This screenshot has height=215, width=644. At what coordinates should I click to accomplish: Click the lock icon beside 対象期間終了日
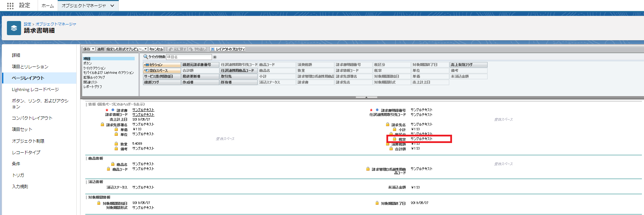pyautogui.click(x=377, y=203)
